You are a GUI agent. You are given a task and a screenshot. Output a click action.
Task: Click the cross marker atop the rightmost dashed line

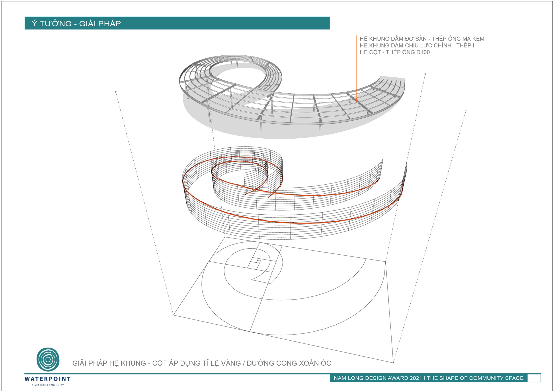pyautogui.click(x=466, y=111)
